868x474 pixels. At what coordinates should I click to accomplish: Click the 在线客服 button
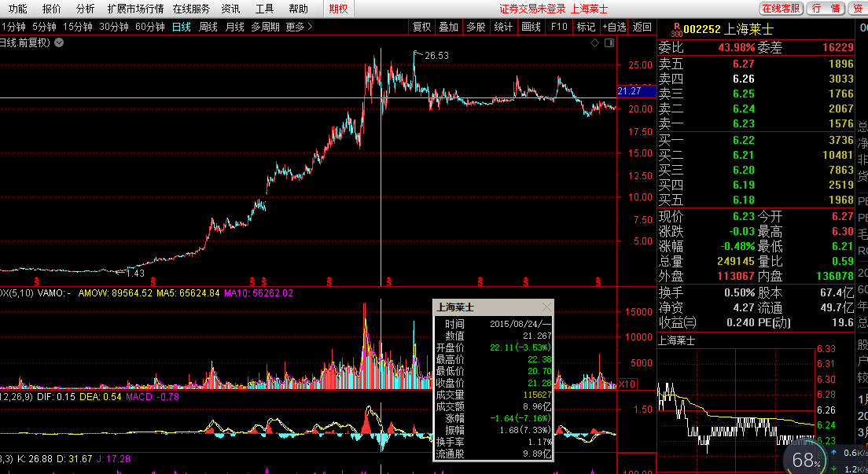pyautogui.click(x=781, y=9)
